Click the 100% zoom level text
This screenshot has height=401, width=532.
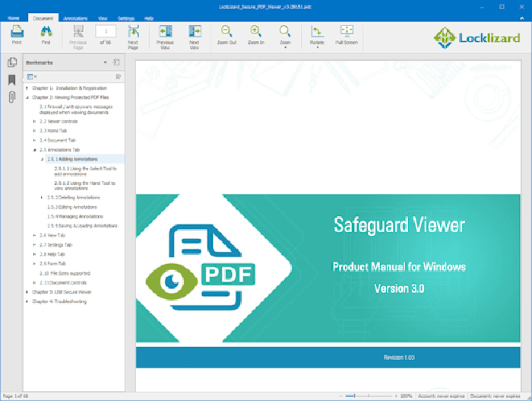point(406,396)
